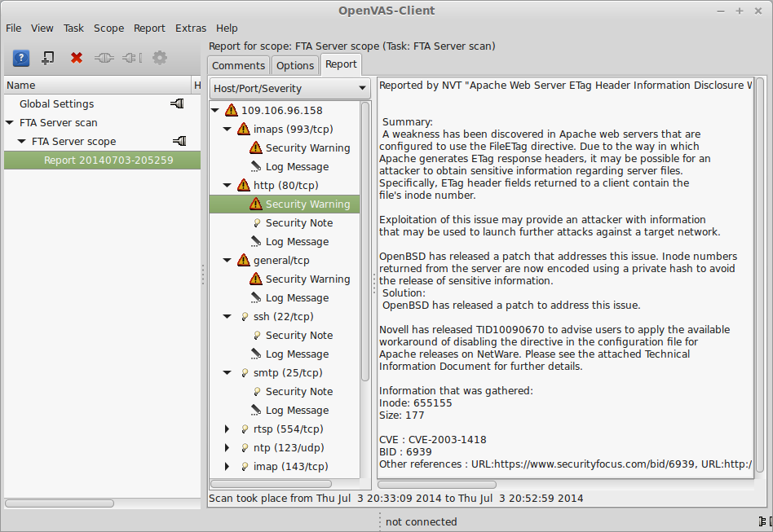Collapse the FTA Server scan task
This screenshot has width=773, height=532.
(x=9, y=122)
